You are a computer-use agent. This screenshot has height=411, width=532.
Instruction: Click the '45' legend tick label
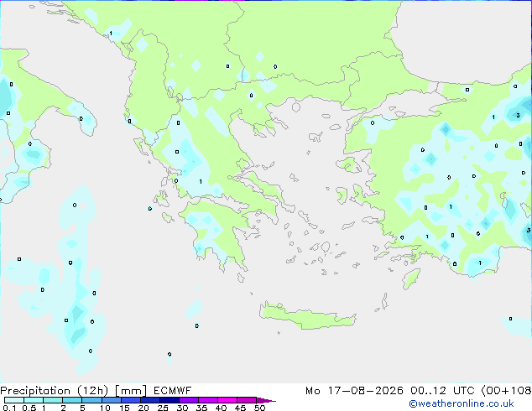point(240,408)
